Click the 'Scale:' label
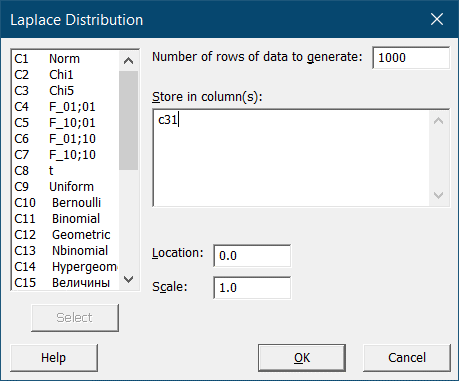The width and height of the screenshot is (459, 381). 170,287
